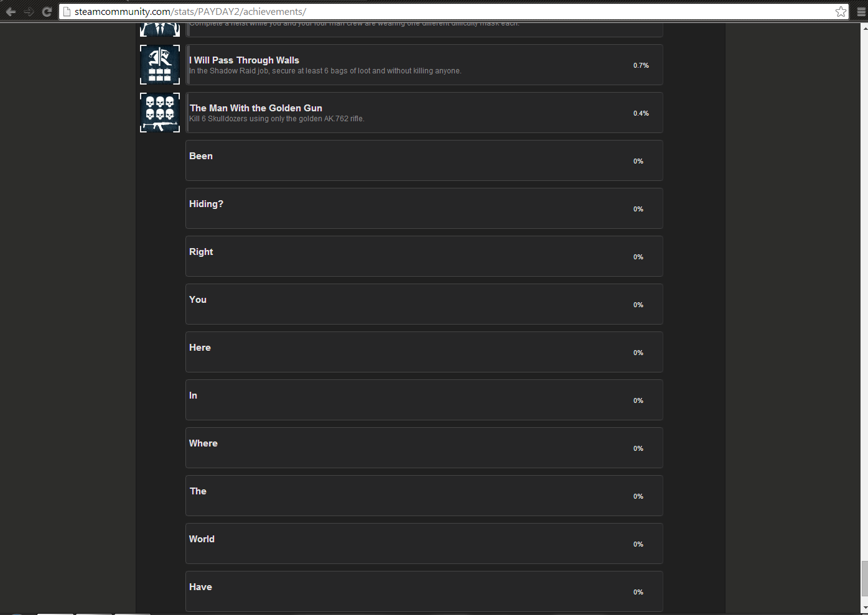
Task: Click the 0% value in the World row
Action: 638,544
